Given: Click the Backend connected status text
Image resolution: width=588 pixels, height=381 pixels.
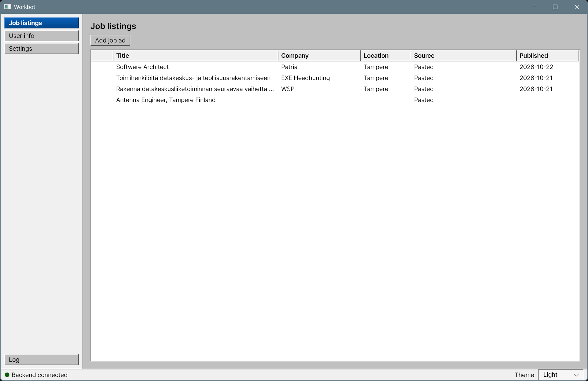Looking at the screenshot, I should click(x=39, y=375).
